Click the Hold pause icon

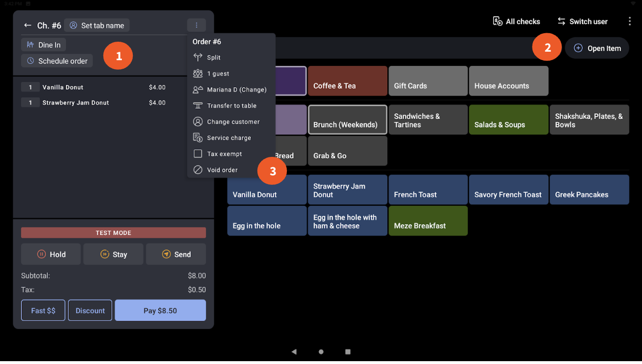point(42,254)
